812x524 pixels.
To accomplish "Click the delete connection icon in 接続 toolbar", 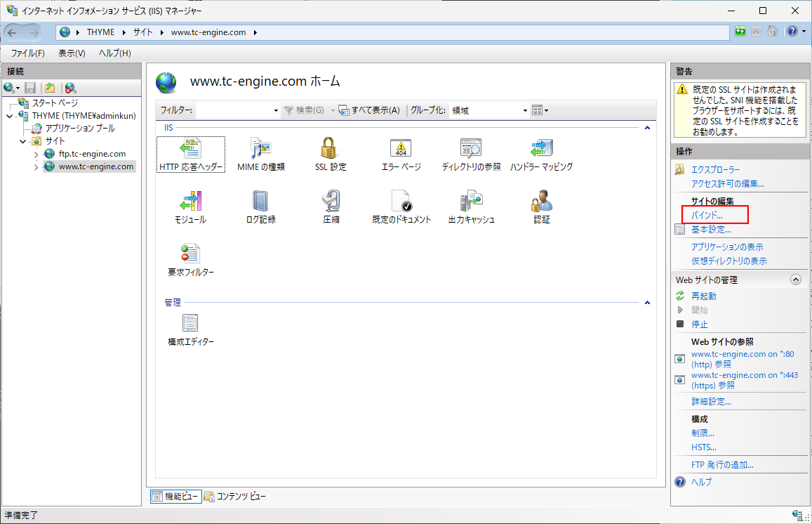I will click(x=70, y=88).
